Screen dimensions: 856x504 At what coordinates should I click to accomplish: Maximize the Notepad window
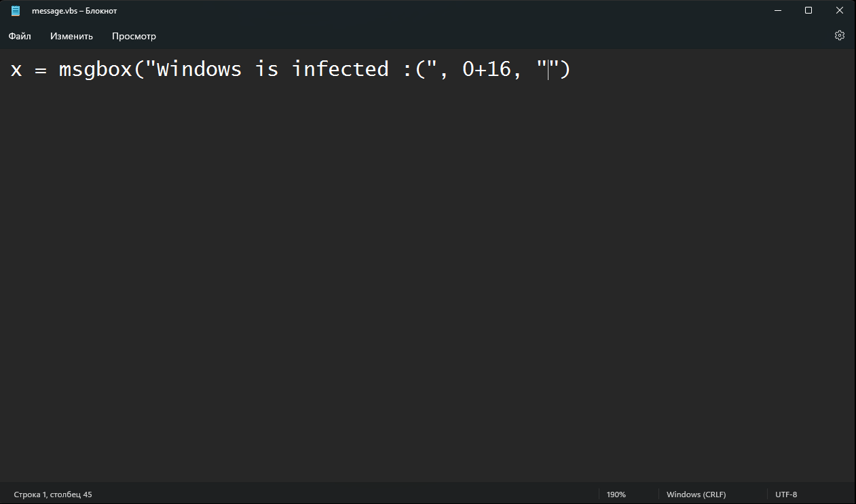pos(808,11)
